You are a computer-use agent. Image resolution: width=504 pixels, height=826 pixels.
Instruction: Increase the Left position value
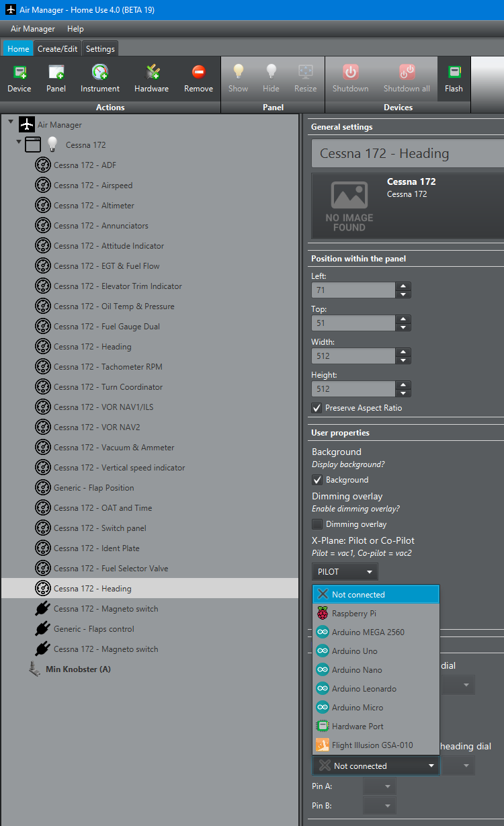coord(403,286)
